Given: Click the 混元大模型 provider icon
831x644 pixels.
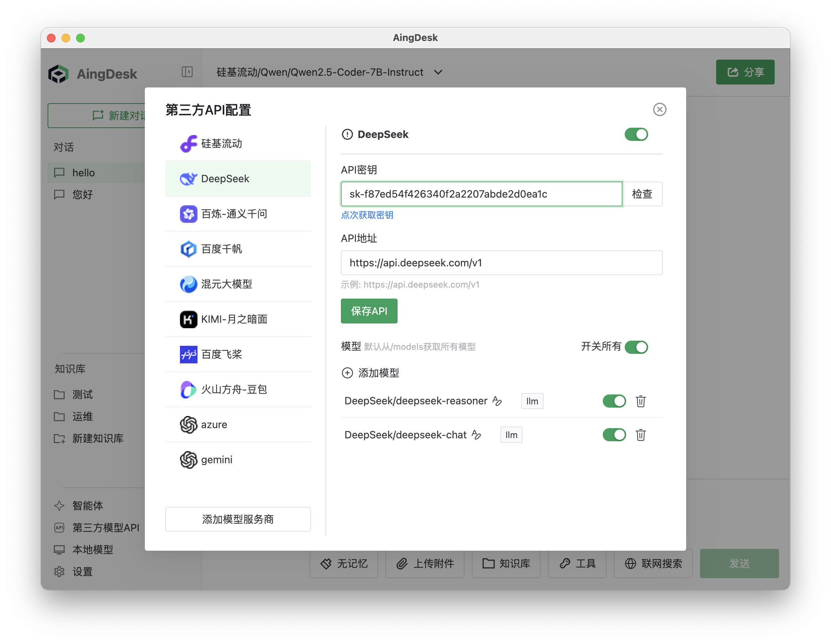Looking at the screenshot, I should tap(188, 284).
